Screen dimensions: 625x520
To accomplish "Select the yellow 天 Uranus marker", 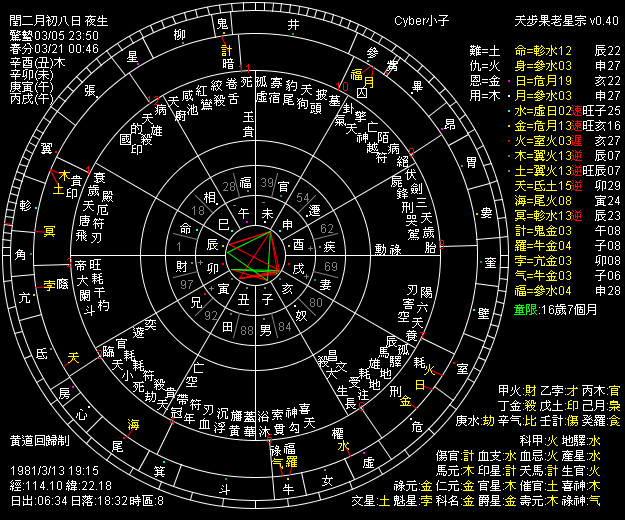I will click(72, 357).
